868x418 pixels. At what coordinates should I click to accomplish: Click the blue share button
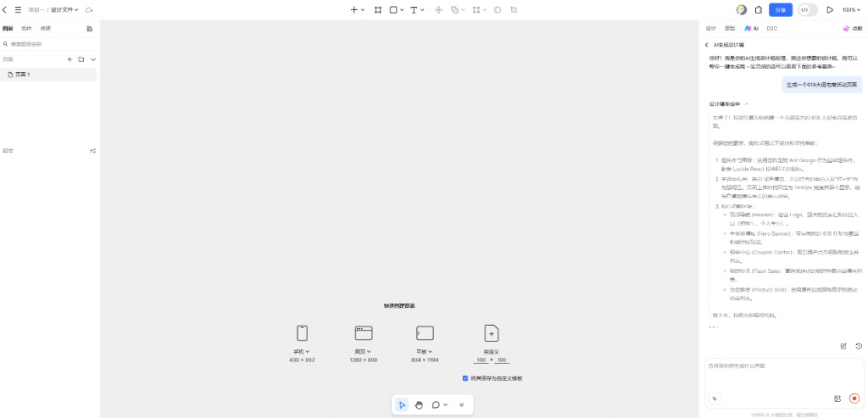point(781,10)
